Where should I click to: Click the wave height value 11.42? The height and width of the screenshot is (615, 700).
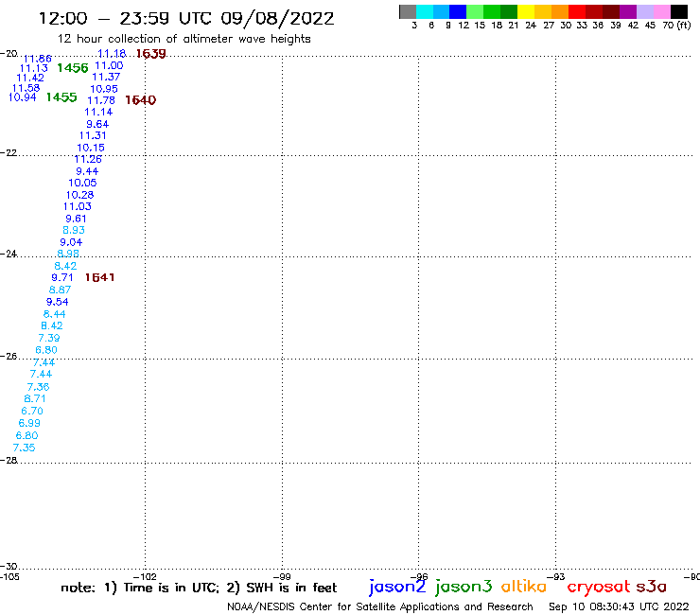(x=30, y=78)
